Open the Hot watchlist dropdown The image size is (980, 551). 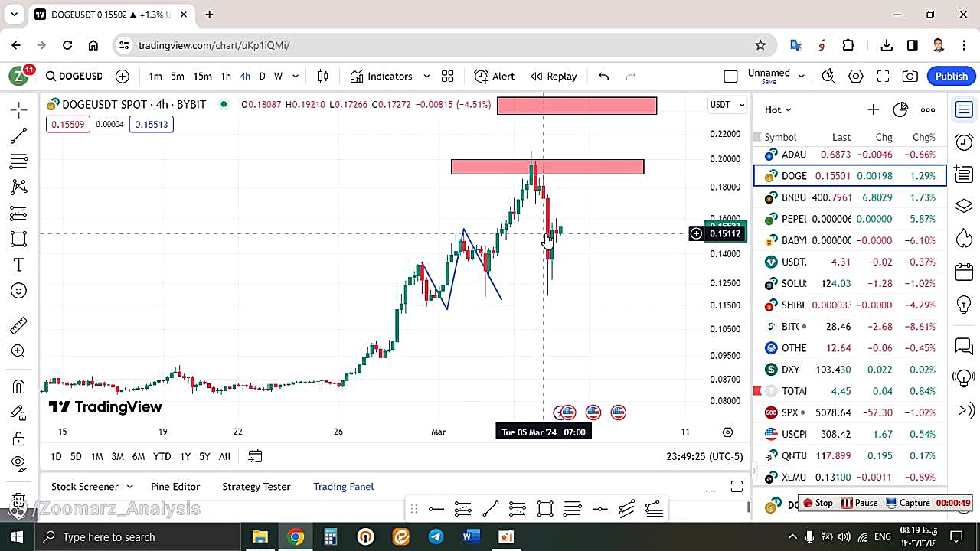pos(778,109)
